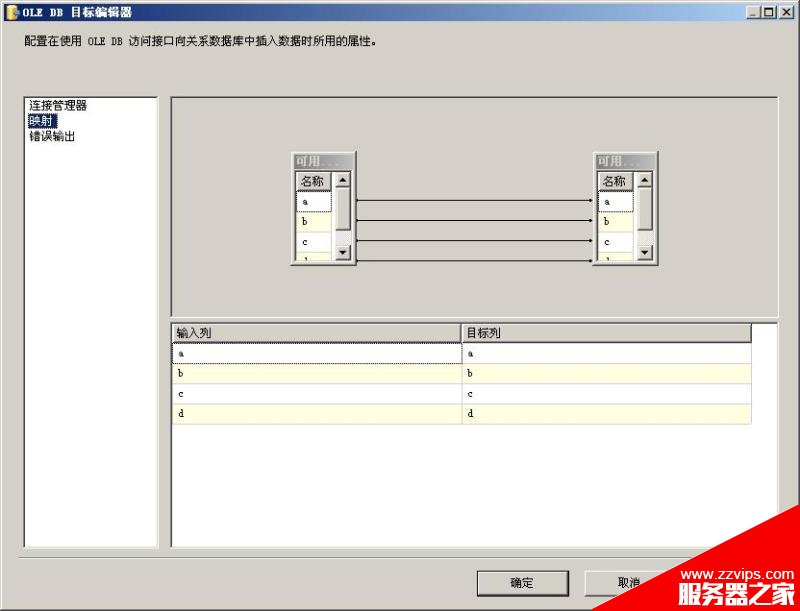Open the input column cell in row c
The width and height of the screenshot is (800, 611).
point(317,394)
